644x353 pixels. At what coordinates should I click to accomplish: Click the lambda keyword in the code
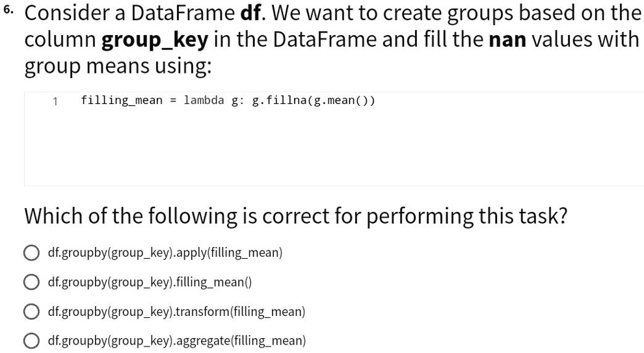[204, 100]
